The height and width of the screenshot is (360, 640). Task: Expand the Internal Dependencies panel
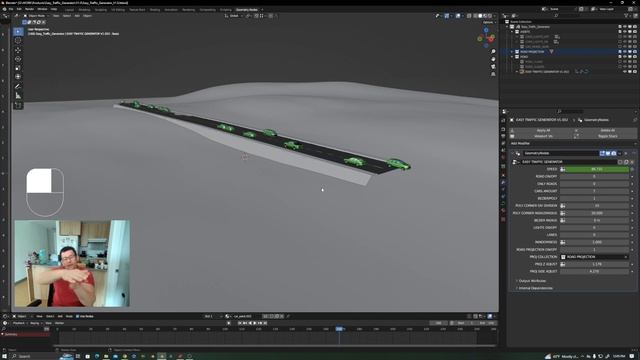pos(535,288)
